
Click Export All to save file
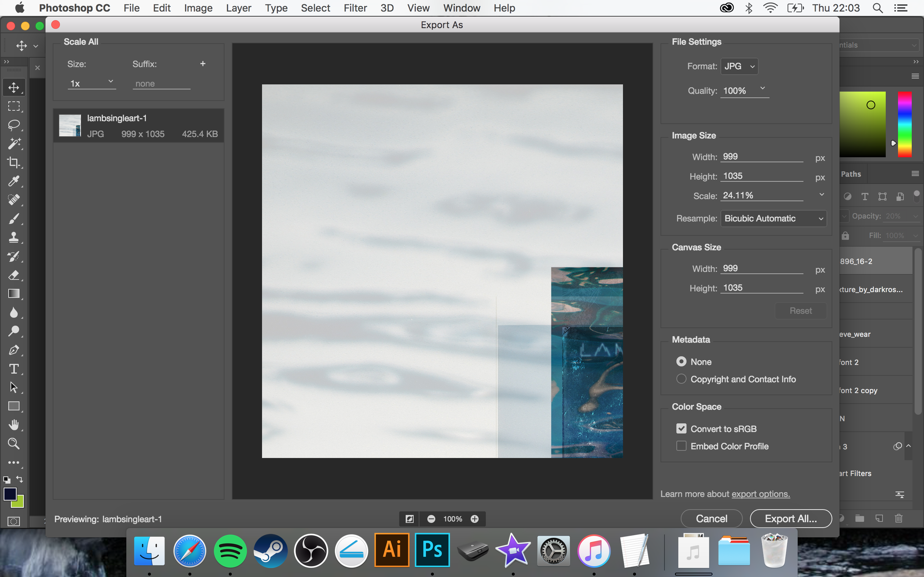[792, 519]
